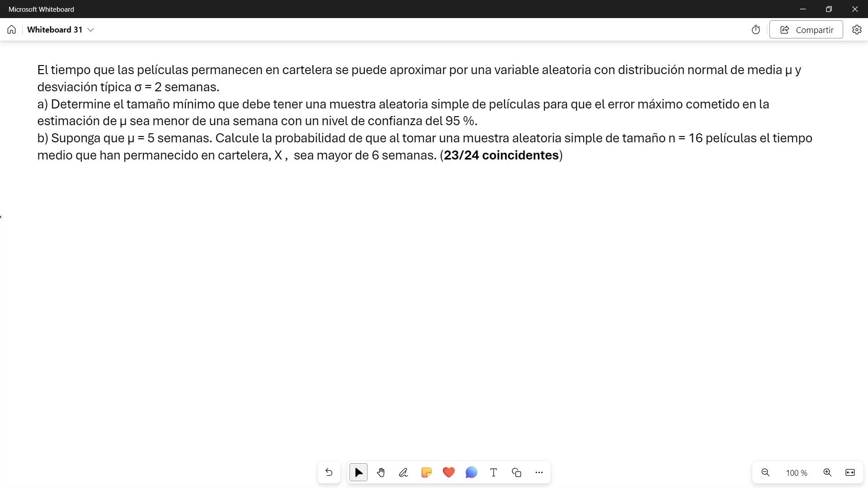The height and width of the screenshot is (488, 868).
Task: Click the fit to screen button
Action: point(850,472)
